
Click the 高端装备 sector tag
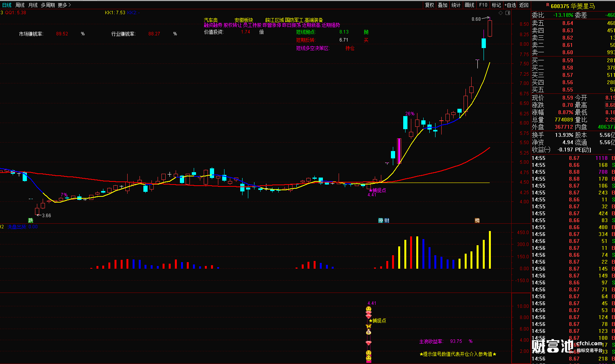click(x=314, y=20)
